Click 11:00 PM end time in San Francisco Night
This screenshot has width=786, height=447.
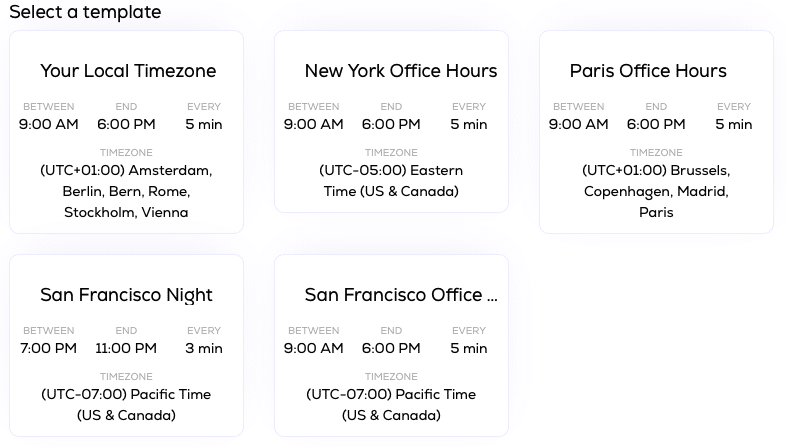coord(126,348)
